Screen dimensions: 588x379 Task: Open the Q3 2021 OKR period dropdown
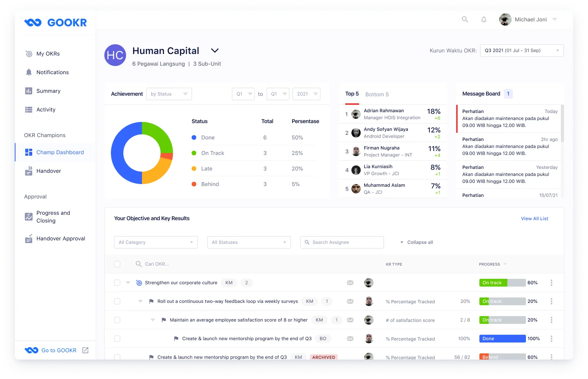[522, 50]
